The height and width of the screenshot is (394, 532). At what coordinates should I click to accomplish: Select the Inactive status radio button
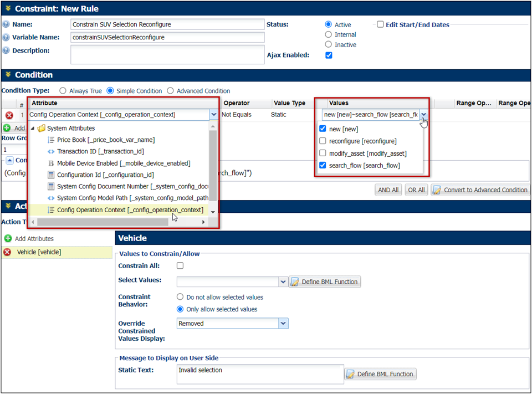click(x=329, y=44)
